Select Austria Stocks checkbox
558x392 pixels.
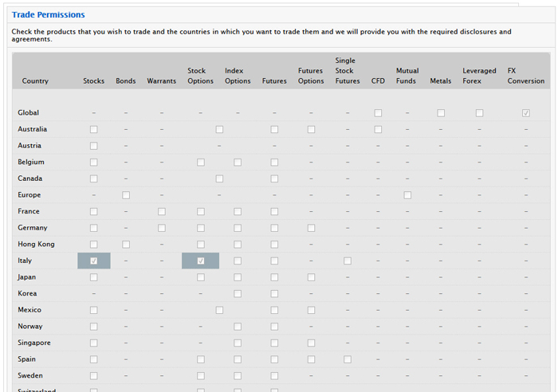93,146
